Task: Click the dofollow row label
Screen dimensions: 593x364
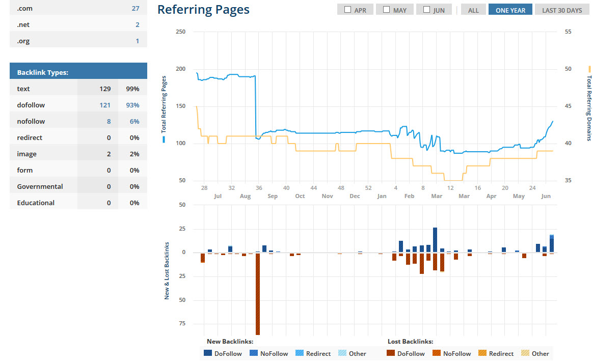Action: [x=31, y=105]
